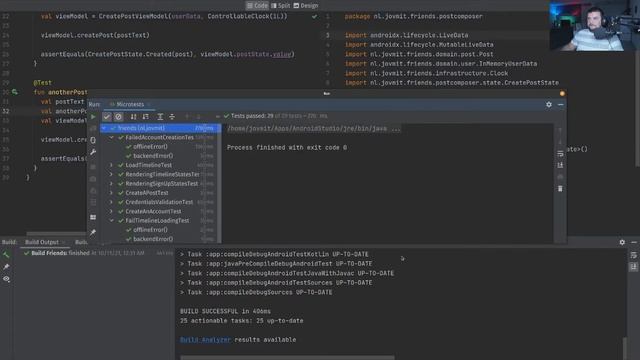Toggle soft-wrap in Build output
The width and height of the screenshot is (640, 360).
pos(633,255)
